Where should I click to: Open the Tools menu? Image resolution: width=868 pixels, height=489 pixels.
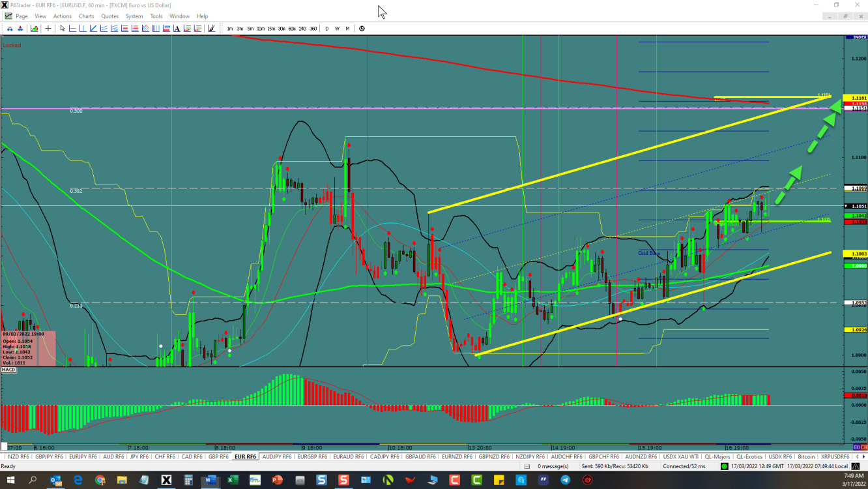coord(156,16)
